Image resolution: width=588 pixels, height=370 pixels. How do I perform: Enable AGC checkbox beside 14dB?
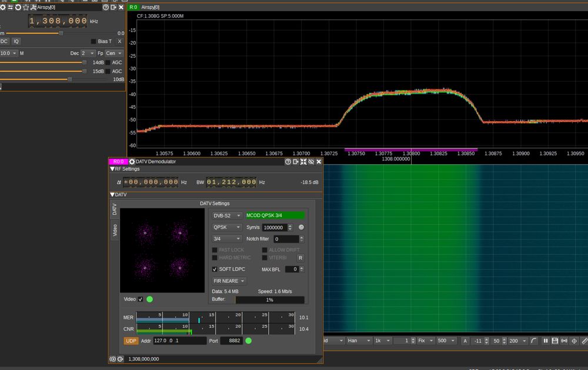tap(108, 62)
